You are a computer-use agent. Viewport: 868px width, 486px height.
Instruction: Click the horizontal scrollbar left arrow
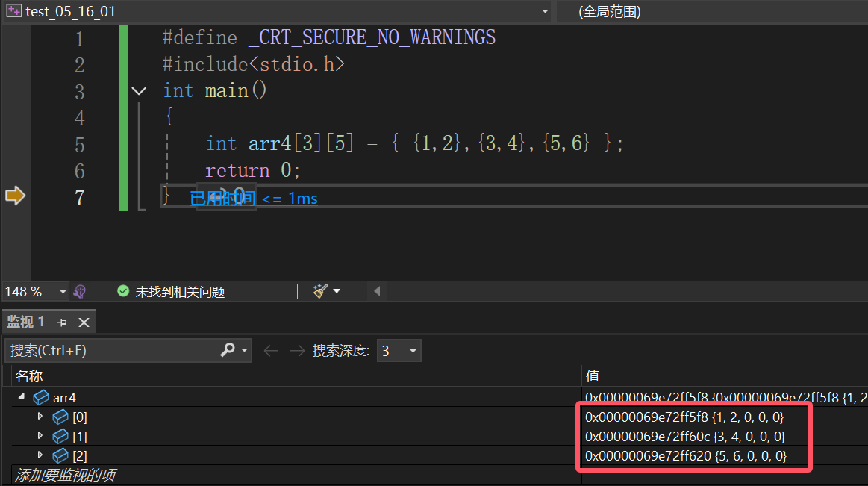click(x=377, y=291)
